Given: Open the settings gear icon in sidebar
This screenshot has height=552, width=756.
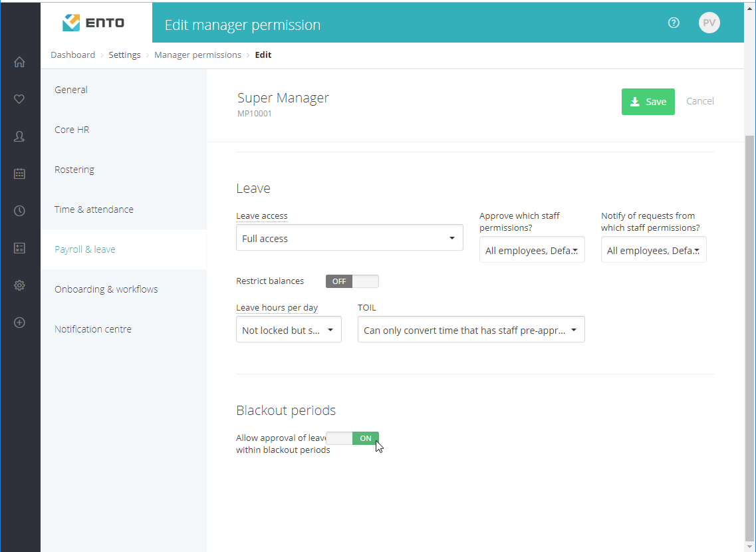Looking at the screenshot, I should tap(19, 285).
